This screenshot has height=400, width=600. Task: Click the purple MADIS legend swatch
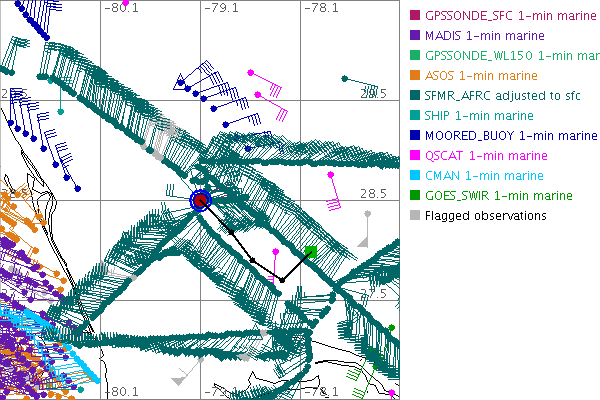[414, 36]
